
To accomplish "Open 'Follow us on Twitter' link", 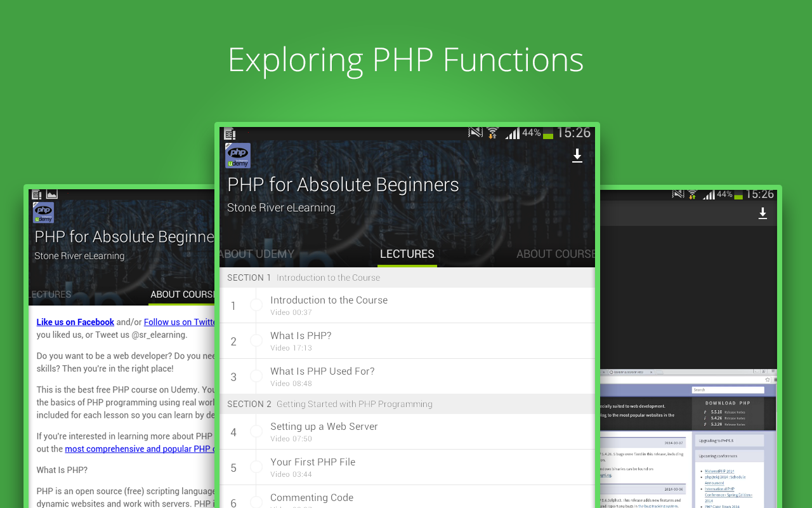I will click(x=180, y=322).
